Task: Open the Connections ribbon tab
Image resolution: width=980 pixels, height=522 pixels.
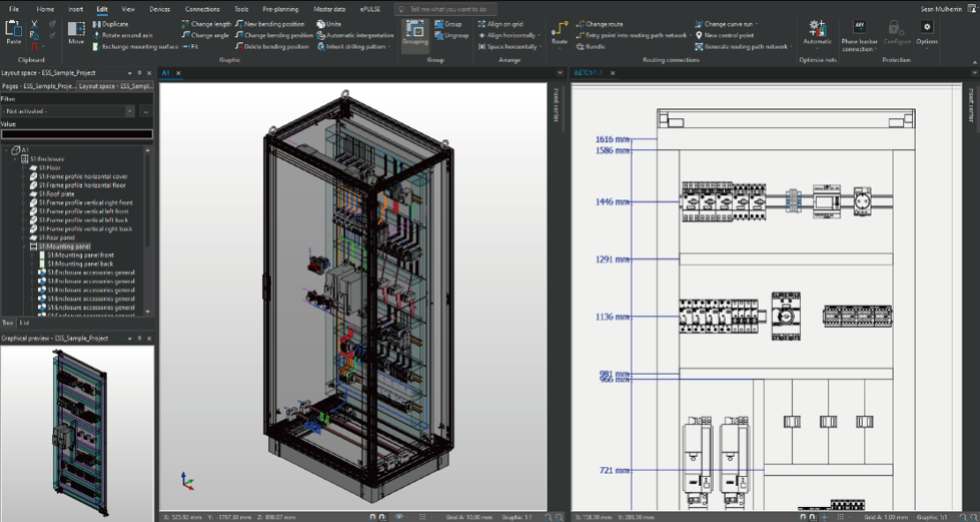Action: pos(202,9)
